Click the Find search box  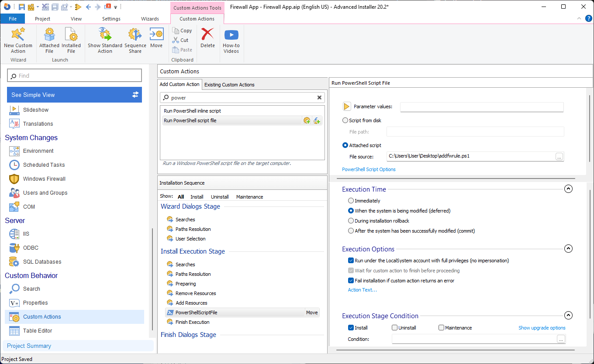[75, 76]
